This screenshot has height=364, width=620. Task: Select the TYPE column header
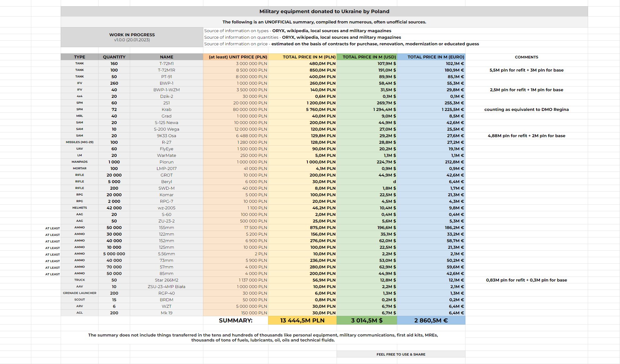[79, 57]
